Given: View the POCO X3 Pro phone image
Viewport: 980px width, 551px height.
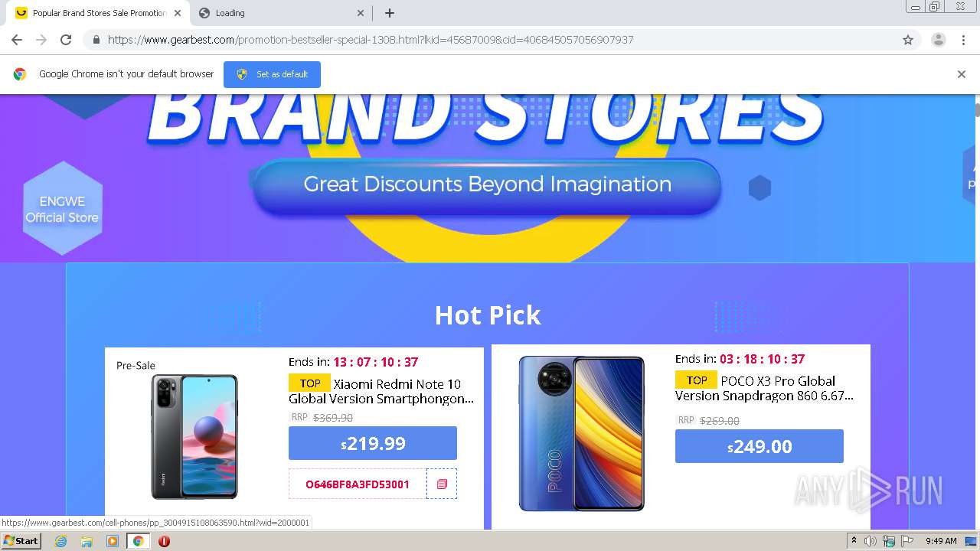Looking at the screenshot, I should pos(582,433).
